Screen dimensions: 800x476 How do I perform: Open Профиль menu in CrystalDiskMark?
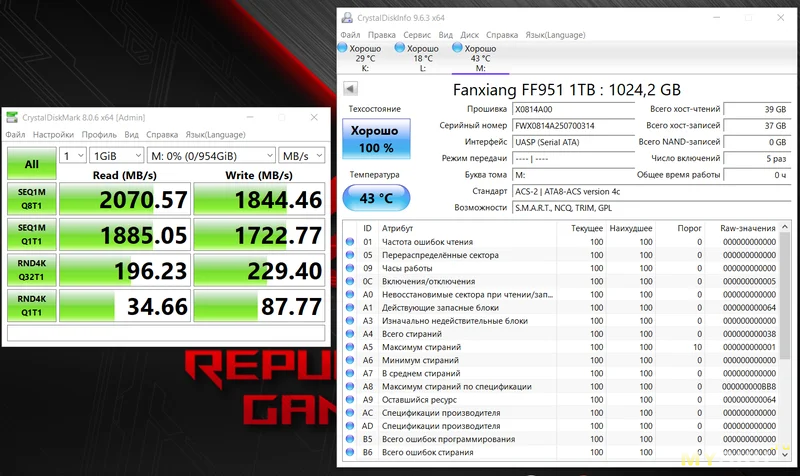(99, 135)
